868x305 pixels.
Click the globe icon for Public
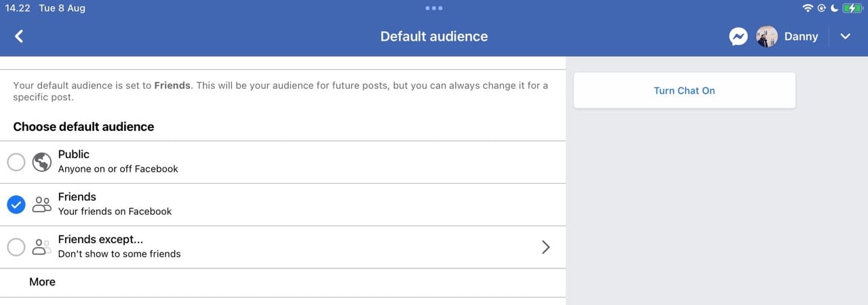42,162
